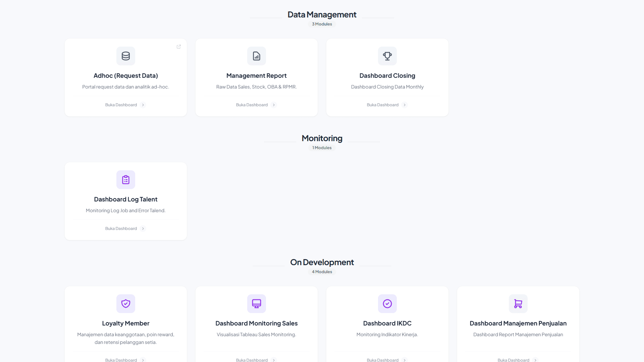Click chevron arrow on Dashboard IKDC card
Viewport: 644px width, 362px height.
click(405, 360)
